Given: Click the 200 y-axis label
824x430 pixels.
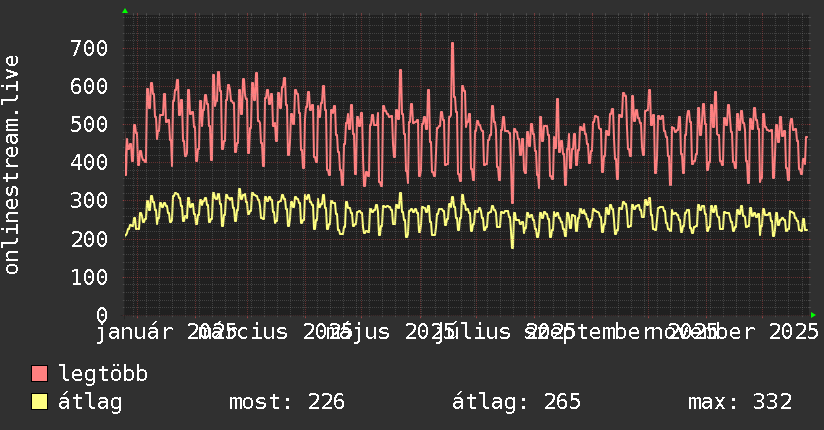Looking at the screenshot, I should click(89, 239).
